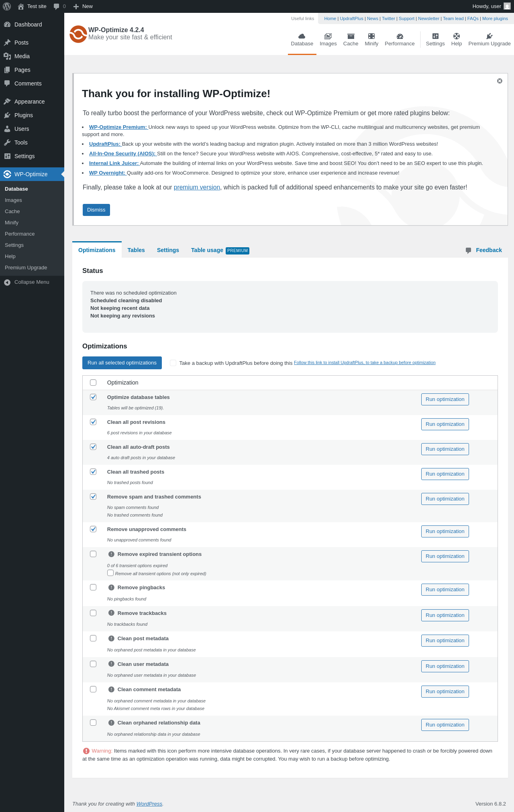Open the Internal Link Juicer link
Screen dimensions: 514x812
(114, 163)
